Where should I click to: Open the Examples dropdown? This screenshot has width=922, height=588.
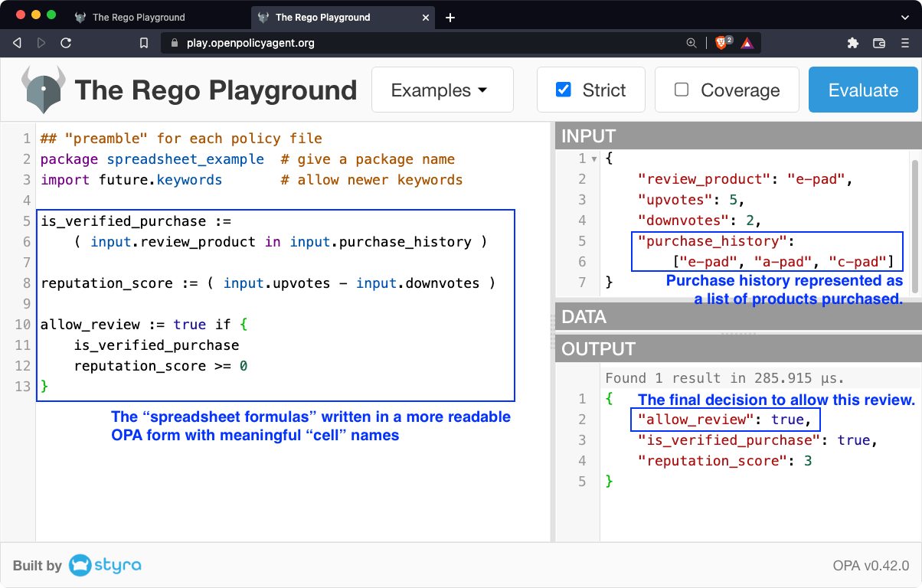tap(442, 90)
